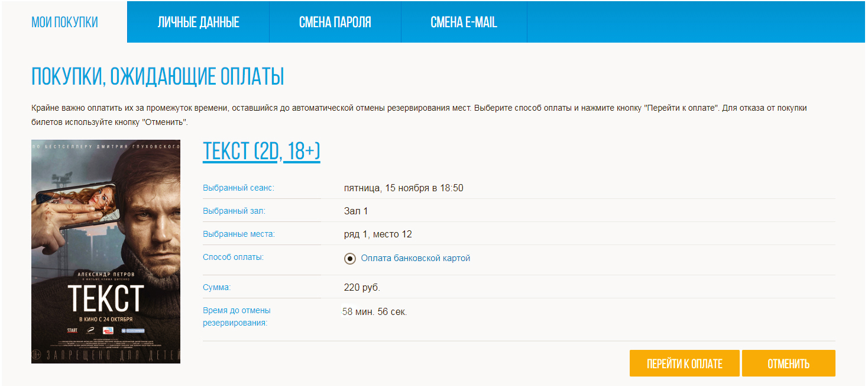Viewport: 868px width, 386px height.
Task: Open the СМЕНА E-MAIL tab
Action: pos(464,22)
